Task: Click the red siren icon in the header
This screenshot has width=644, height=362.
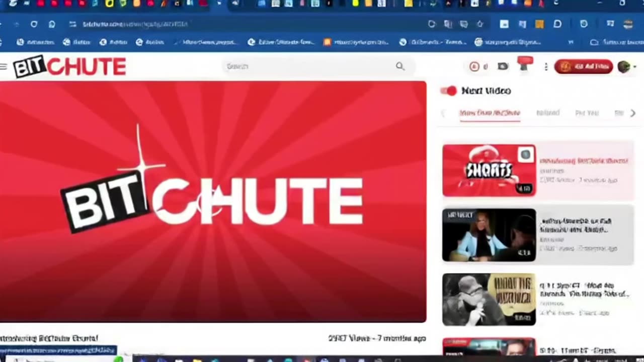Action: click(525, 64)
